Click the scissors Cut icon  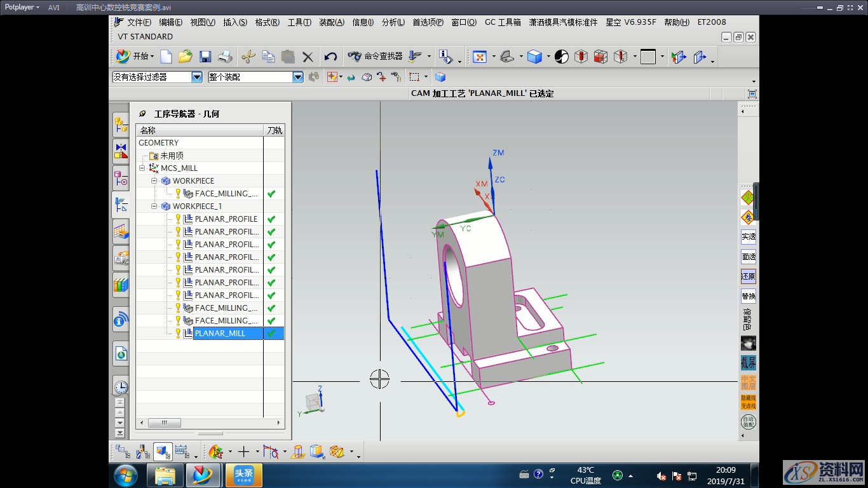click(x=248, y=57)
